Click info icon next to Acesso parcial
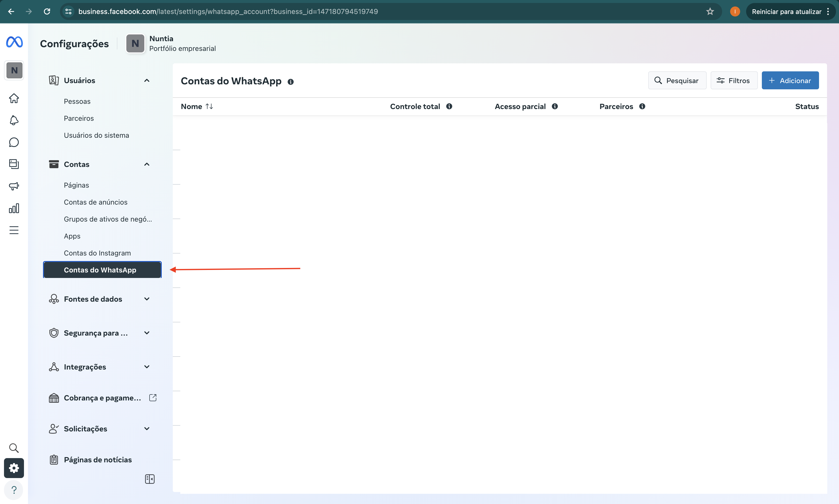This screenshot has height=504, width=839. click(555, 106)
